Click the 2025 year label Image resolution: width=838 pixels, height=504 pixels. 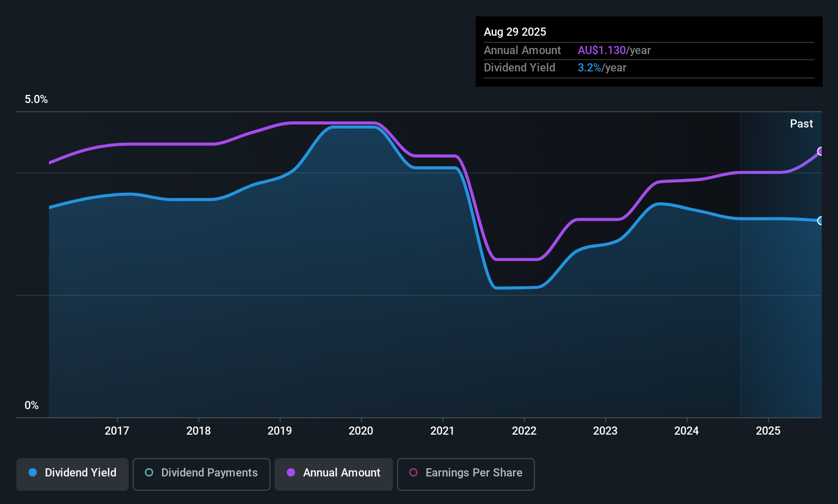(768, 431)
